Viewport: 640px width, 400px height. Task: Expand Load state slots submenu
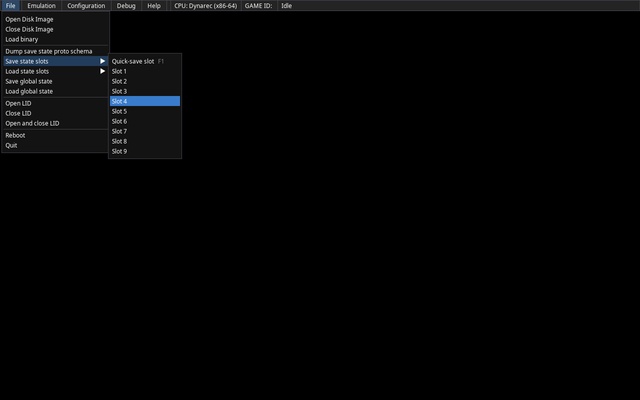click(55, 71)
